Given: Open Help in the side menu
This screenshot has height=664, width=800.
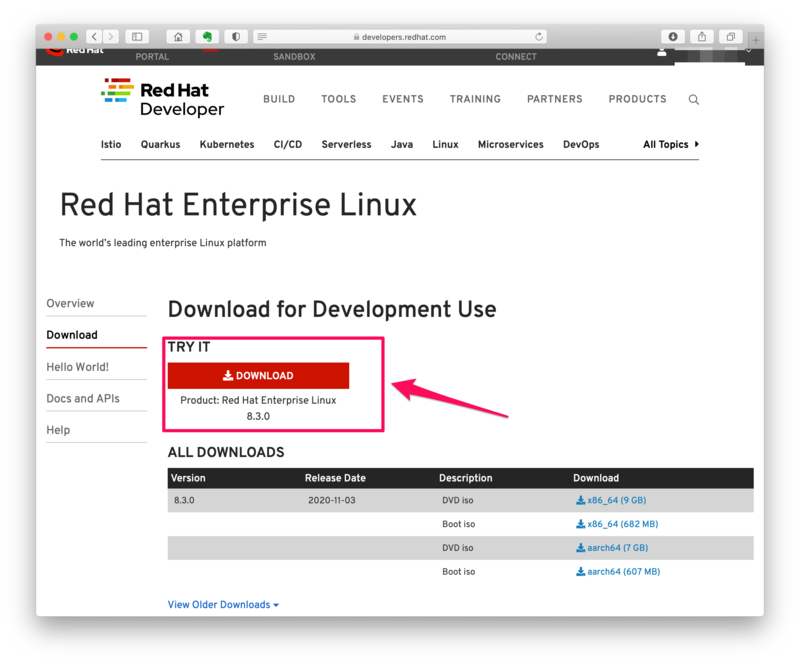Looking at the screenshot, I should pyautogui.click(x=58, y=430).
